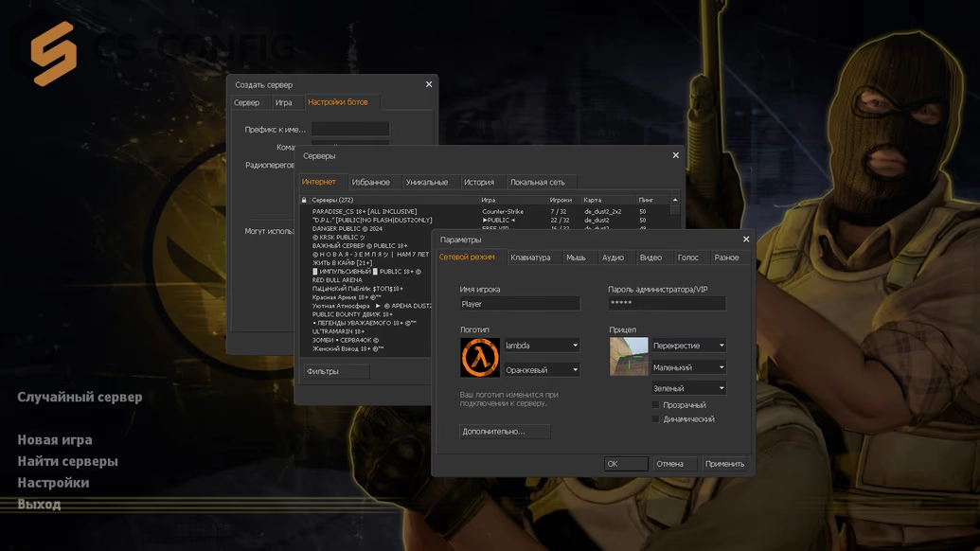Screen dimensions: 980x551
Task: Enable the Динамический crosshair checkbox
Action: pyautogui.click(x=655, y=419)
